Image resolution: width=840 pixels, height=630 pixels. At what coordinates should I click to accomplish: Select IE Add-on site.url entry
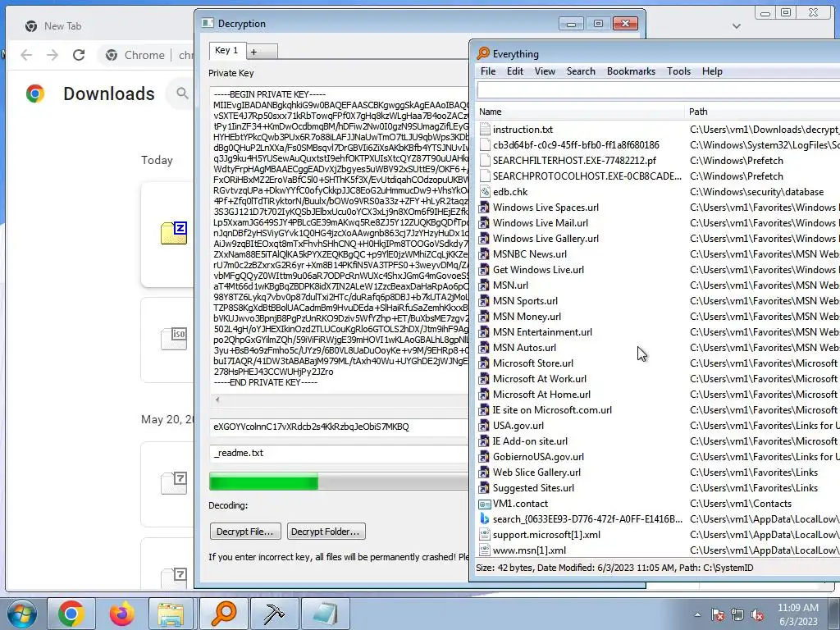coord(530,441)
